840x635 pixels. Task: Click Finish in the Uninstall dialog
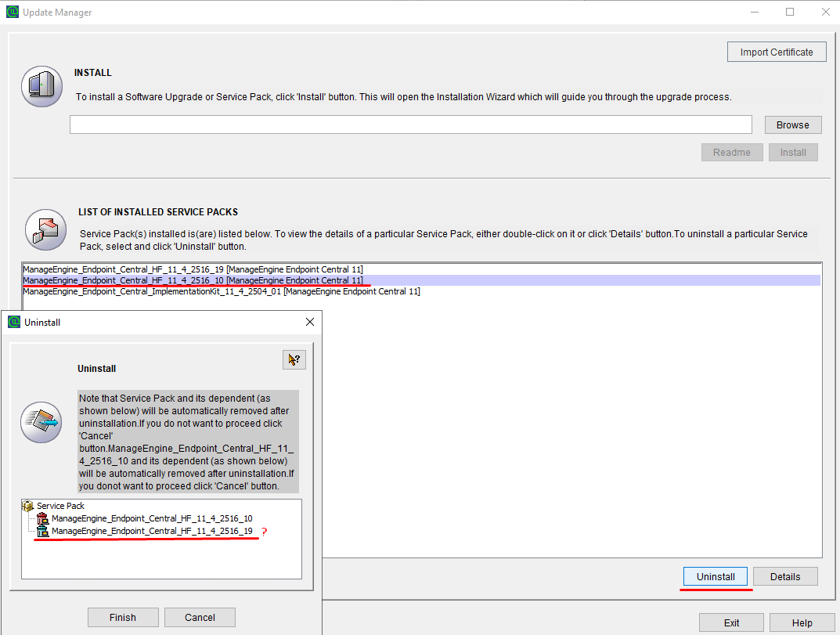(123, 617)
